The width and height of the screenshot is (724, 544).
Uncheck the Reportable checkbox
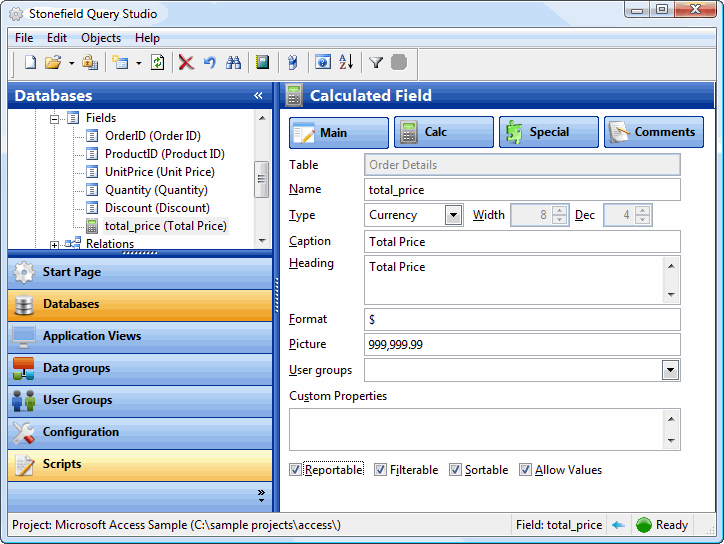295,470
